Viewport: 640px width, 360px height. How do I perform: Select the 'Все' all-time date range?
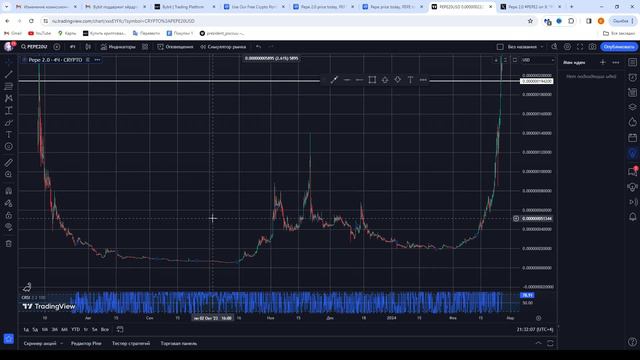point(105,329)
